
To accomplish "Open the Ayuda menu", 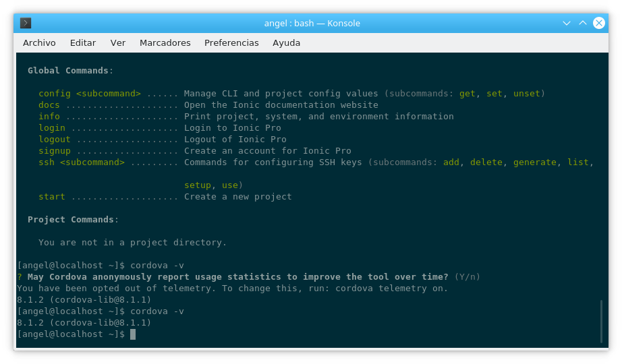I will [x=287, y=43].
